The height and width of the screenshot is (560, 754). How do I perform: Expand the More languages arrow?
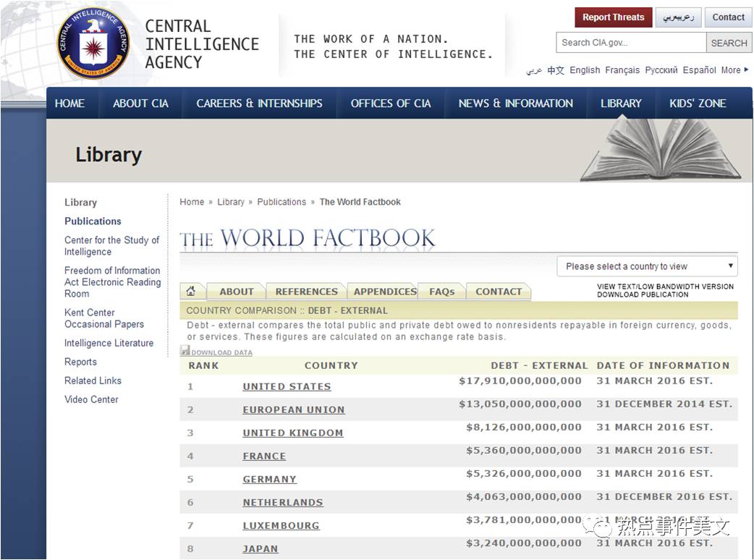click(746, 70)
